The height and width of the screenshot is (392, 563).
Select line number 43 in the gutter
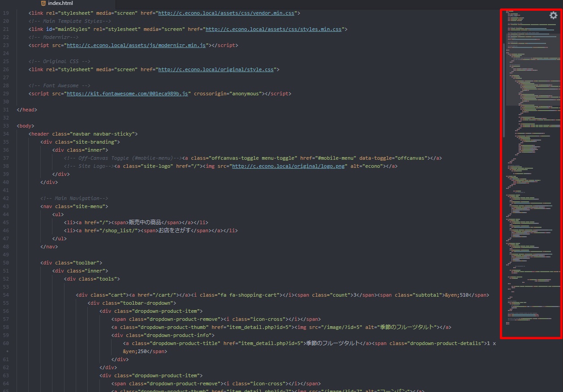pos(6,206)
